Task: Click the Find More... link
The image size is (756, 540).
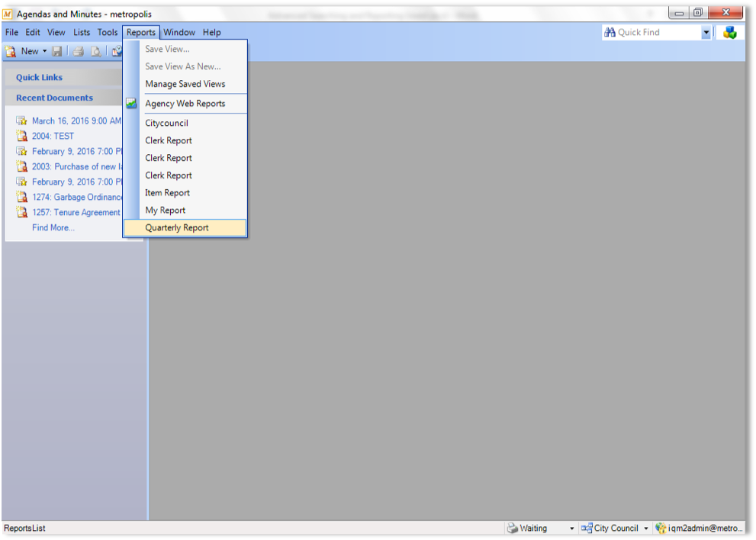Action: tap(53, 227)
